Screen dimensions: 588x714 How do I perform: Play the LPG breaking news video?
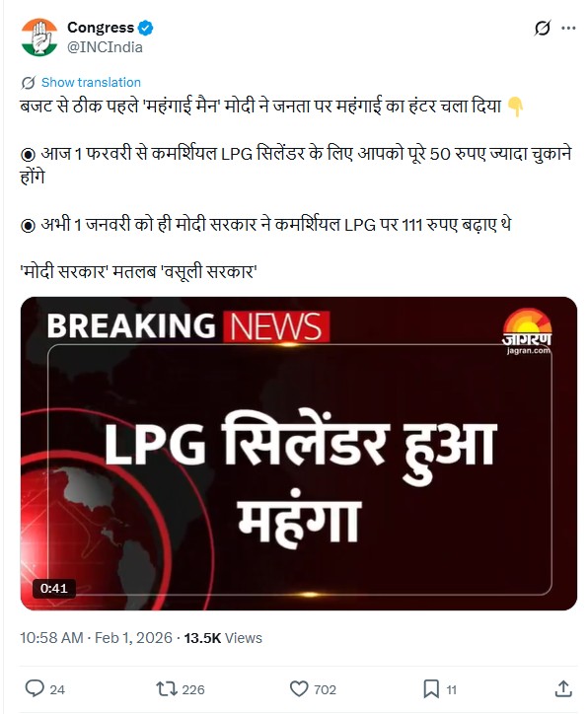click(299, 454)
